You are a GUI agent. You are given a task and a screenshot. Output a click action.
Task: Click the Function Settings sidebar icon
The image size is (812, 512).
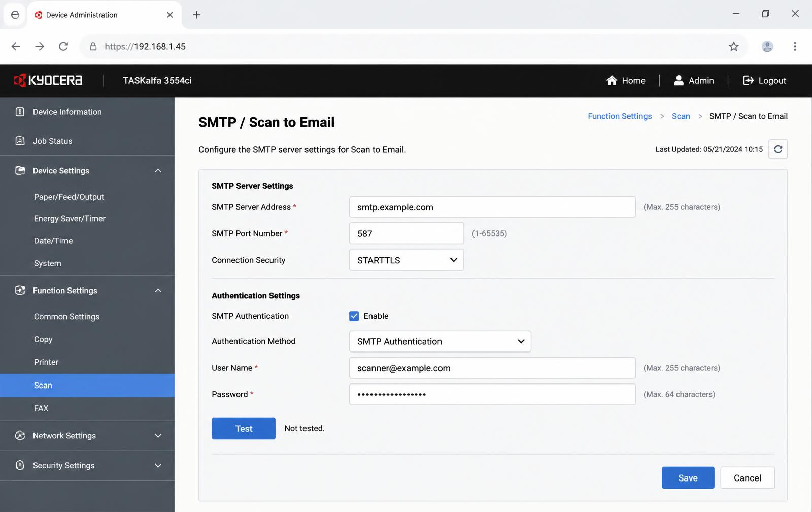pyautogui.click(x=20, y=290)
